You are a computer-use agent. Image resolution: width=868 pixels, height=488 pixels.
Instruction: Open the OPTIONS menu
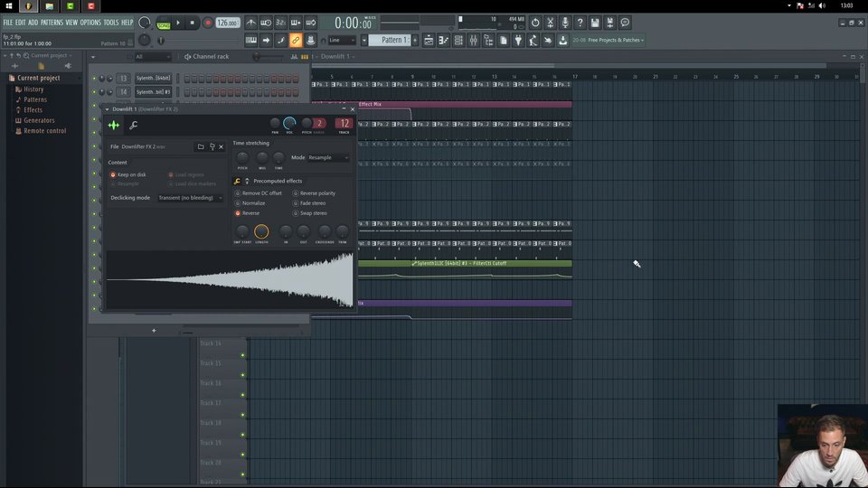click(90, 23)
